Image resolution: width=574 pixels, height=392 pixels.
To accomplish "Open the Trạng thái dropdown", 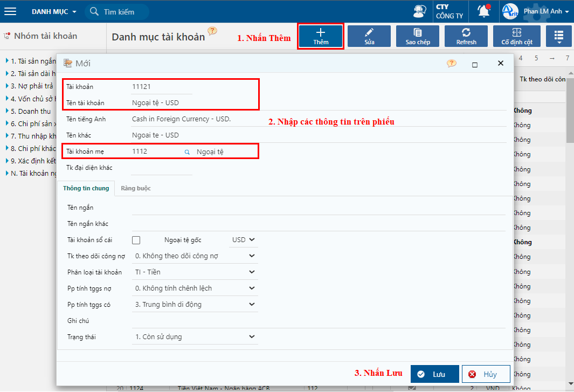I will [195, 337].
